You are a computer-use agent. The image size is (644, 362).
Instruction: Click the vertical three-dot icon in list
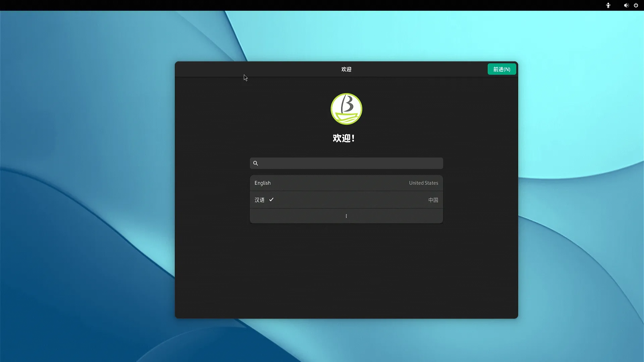click(x=346, y=216)
